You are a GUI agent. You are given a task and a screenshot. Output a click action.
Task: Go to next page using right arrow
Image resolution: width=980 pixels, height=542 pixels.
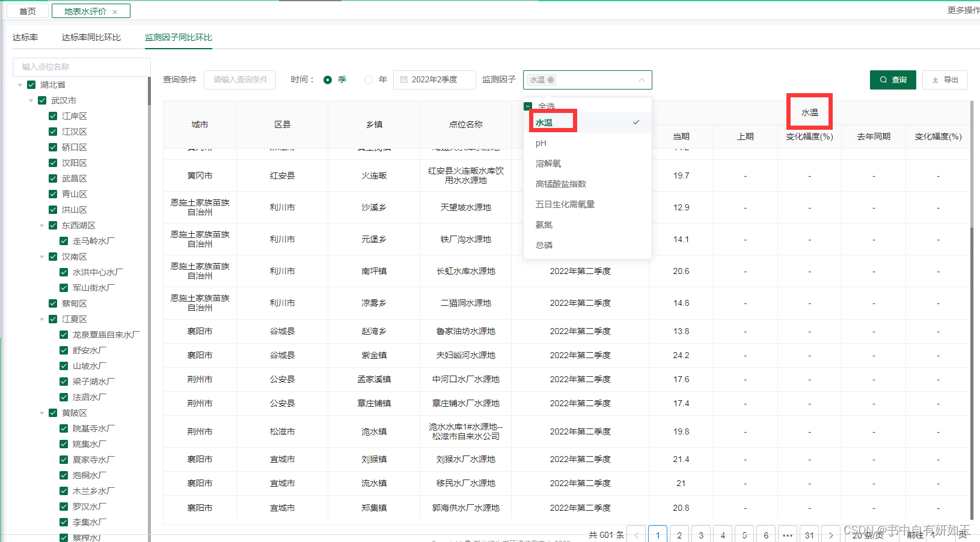pos(831,535)
